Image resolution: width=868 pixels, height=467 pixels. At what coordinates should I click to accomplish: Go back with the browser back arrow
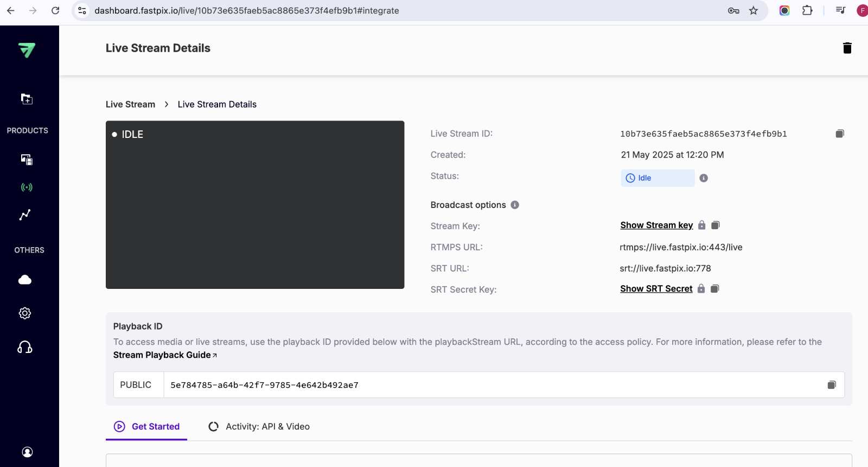(11, 10)
